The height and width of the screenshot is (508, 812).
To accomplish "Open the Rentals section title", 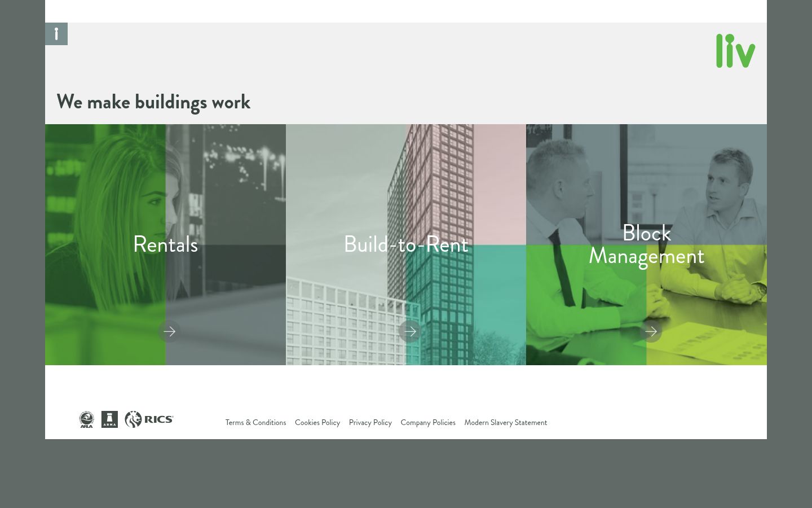I will pyautogui.click(x=165, y=244).
